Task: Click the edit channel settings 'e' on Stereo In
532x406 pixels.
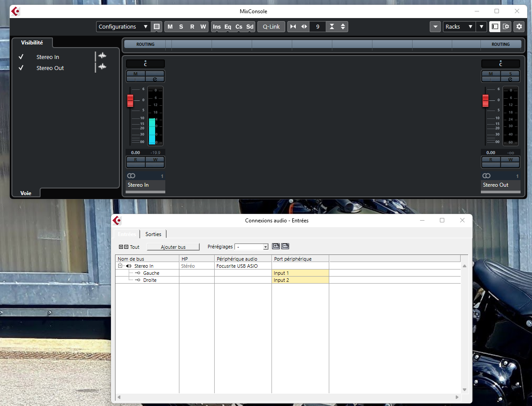Action: coord(155,79)
